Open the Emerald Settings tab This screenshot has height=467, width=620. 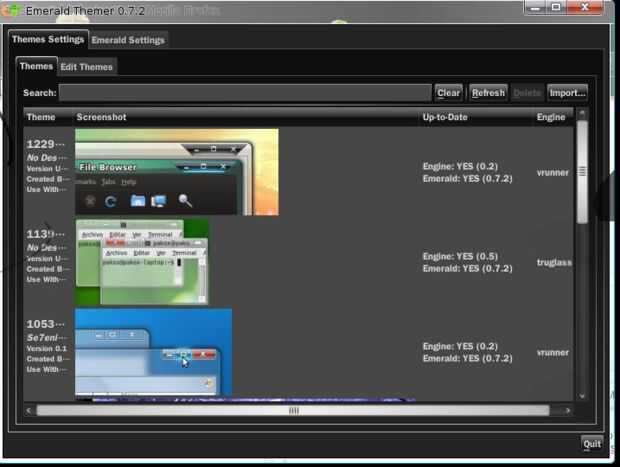pos(128,40)
